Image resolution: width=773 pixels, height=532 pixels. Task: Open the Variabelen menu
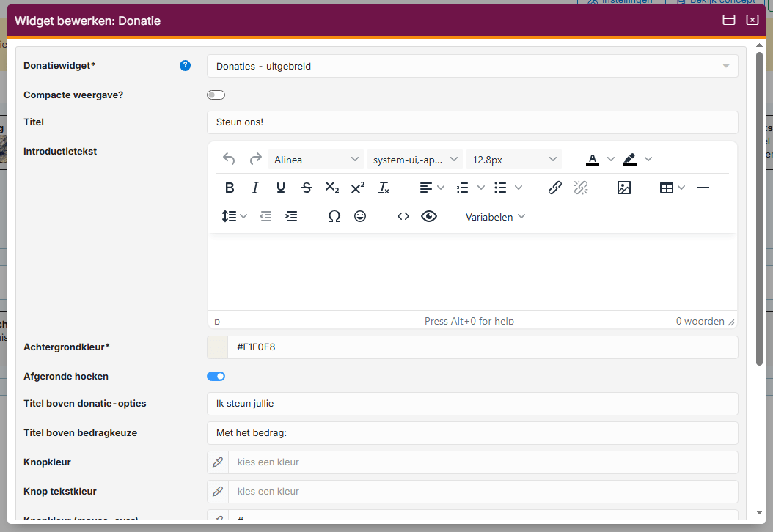(495, 216)
